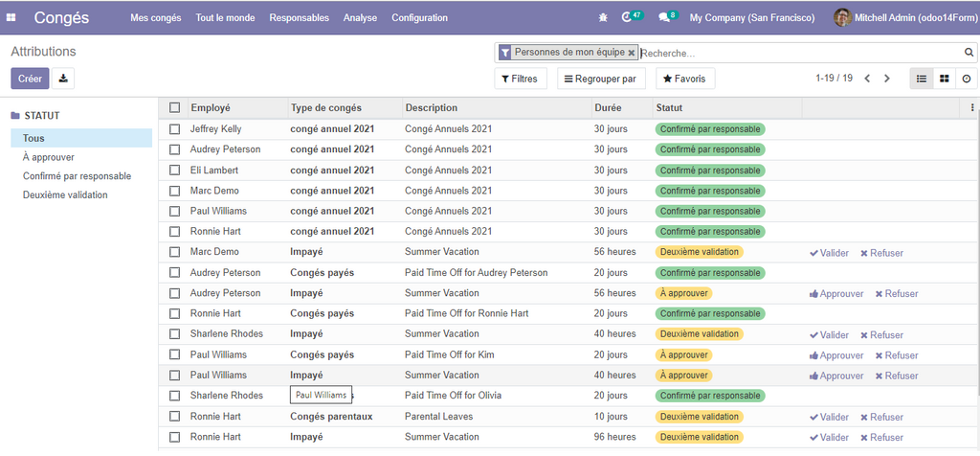The image size is (980, 456).
Task: Open the apps grid menu icon
Action: point(13,17)
